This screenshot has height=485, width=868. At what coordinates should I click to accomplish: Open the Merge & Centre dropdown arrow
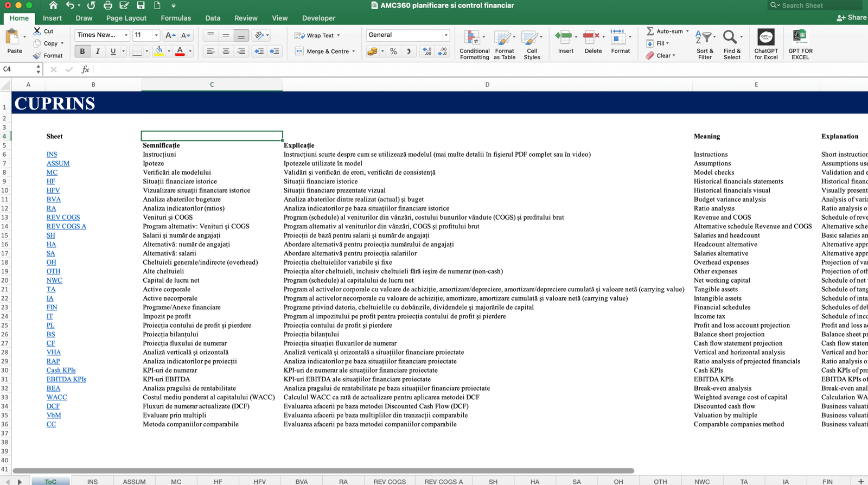point(354,52)
